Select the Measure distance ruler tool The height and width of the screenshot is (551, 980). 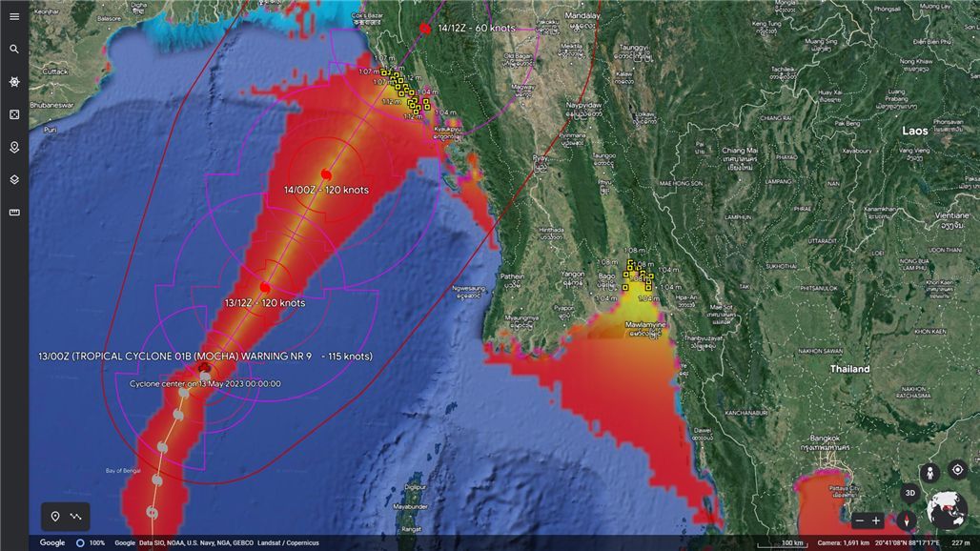[14, 212]
